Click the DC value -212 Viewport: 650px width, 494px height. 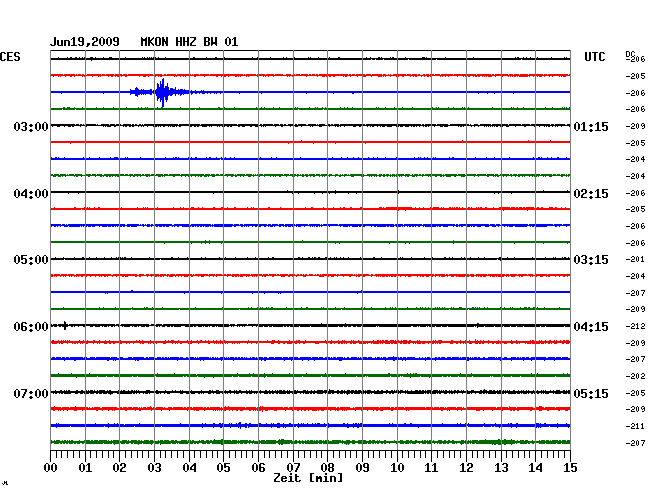tap(635, 326)
